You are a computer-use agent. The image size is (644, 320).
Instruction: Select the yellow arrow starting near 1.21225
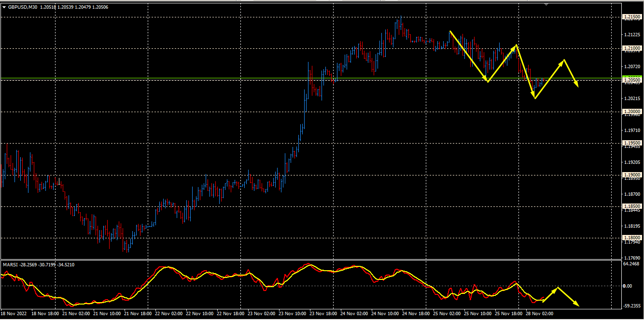tap(468, 56)
